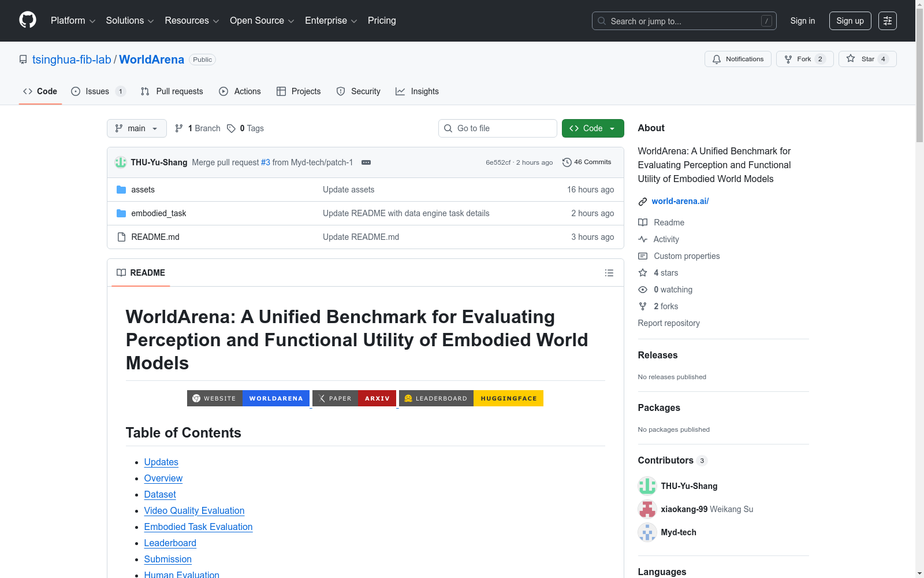
Task: Open pull request #3 link
Action: (266, 162)
